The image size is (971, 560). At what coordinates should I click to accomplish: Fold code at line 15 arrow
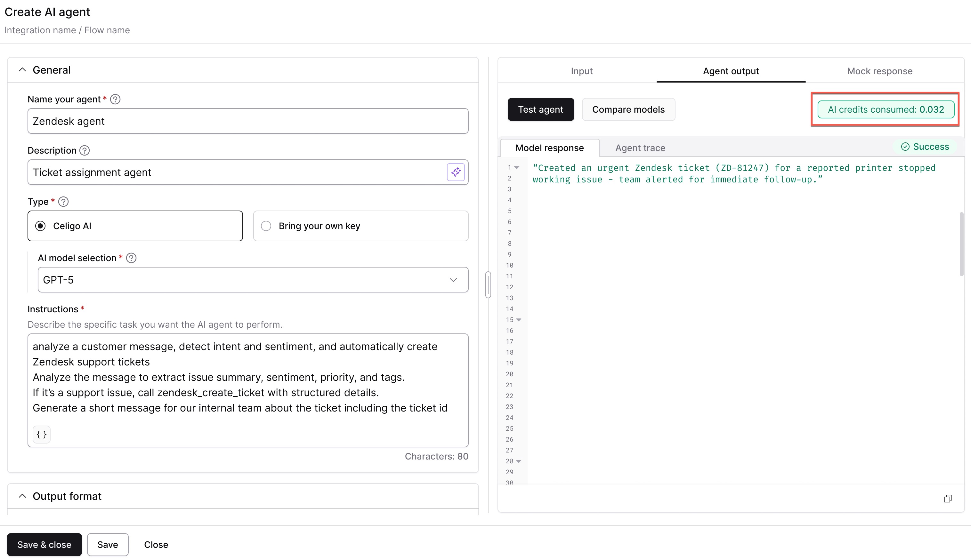click(519, 320)
